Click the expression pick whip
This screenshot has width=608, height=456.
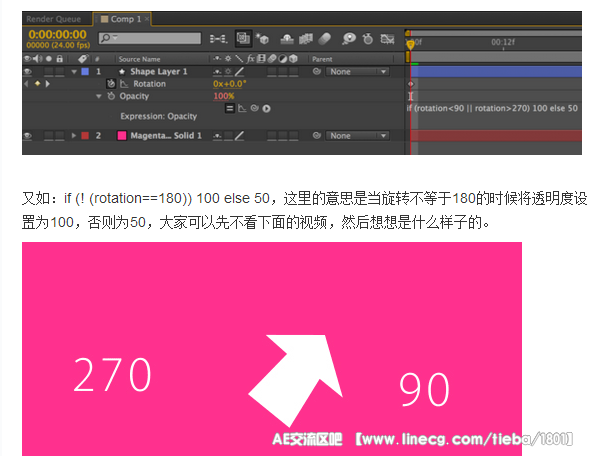click(x=254, y=108)
